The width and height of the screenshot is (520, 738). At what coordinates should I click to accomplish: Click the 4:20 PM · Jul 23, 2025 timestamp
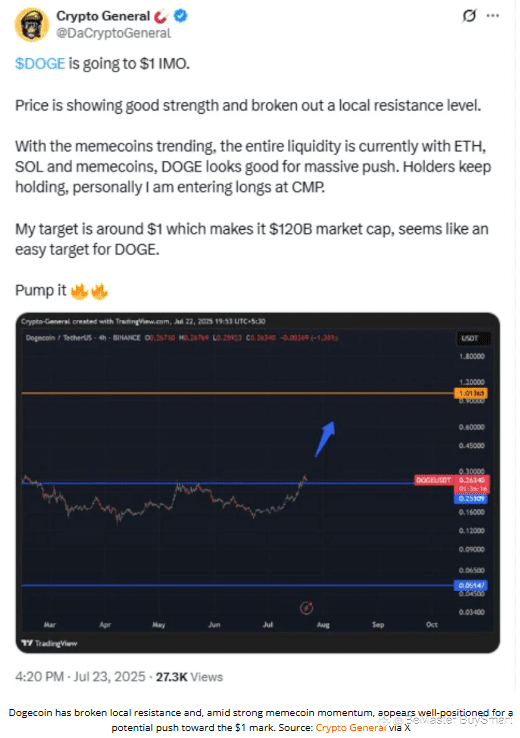(80, 677)
